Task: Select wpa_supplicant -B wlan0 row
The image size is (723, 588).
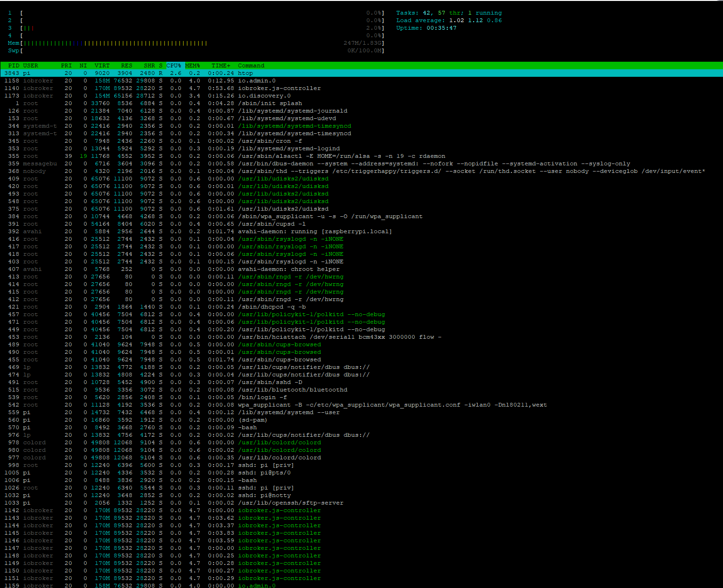Action: (361, 405)
